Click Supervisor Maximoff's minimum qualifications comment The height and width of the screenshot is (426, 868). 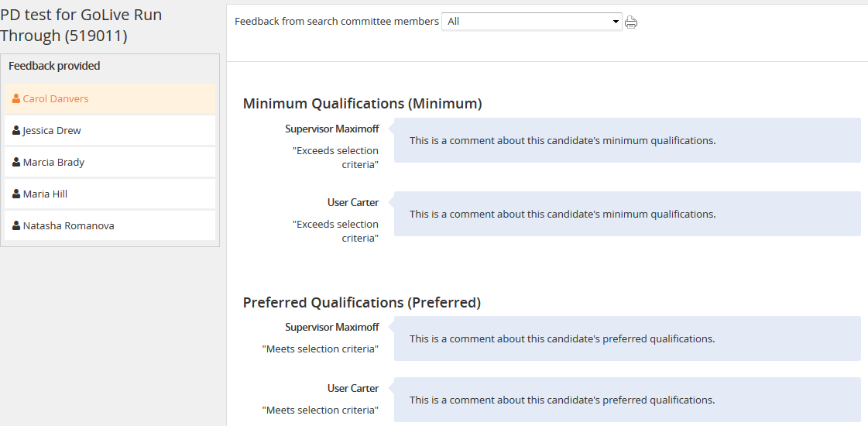(627, 140)
